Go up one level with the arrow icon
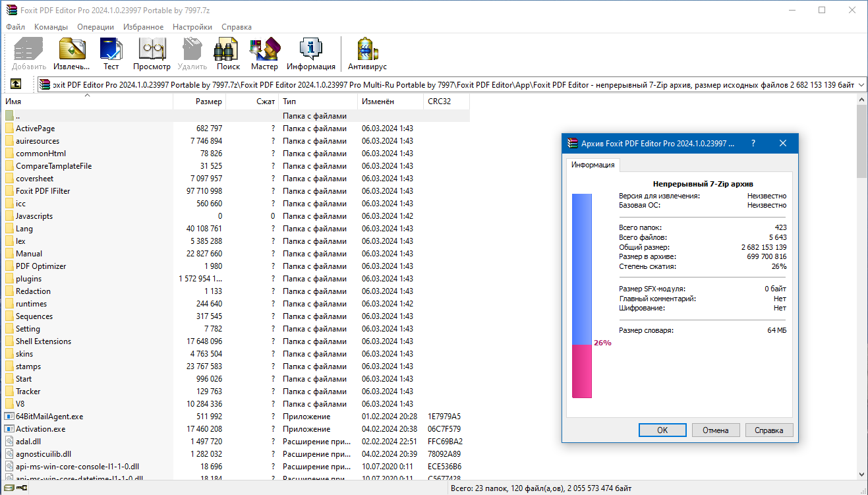The width and height of the screenshot is (868, 495). pyautogui.click(x=16, y=84)
